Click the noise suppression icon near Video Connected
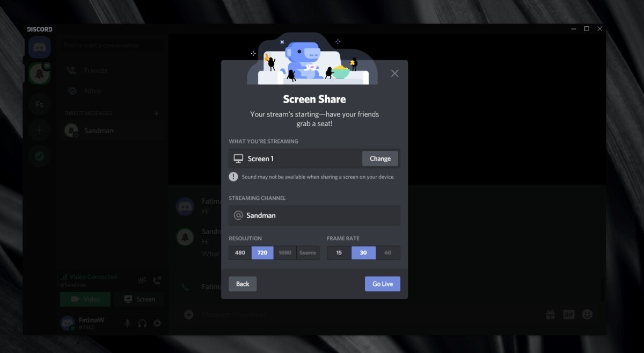This screenshot has width=644, height=353. pyautogui.click(x=142, y=280)
